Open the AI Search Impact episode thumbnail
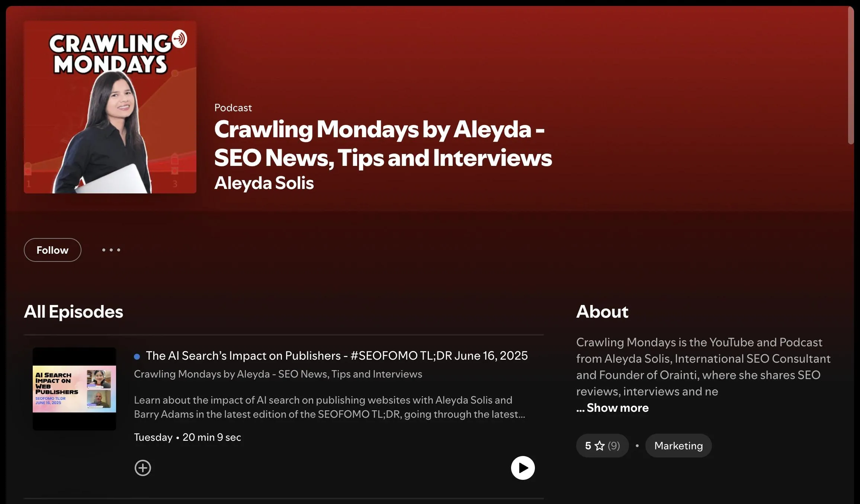The height and width of the screenshot is (504, 860). click(74, 389)
